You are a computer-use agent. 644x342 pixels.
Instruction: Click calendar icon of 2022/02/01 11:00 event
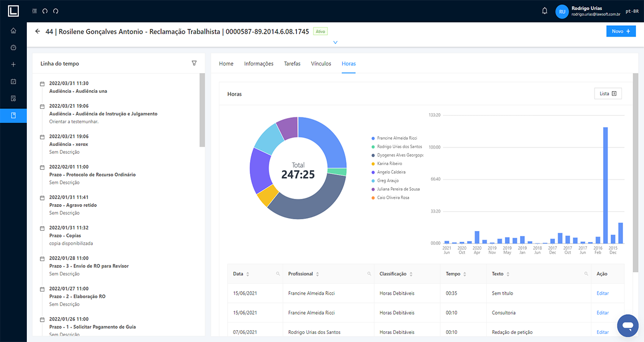(42, 167)
